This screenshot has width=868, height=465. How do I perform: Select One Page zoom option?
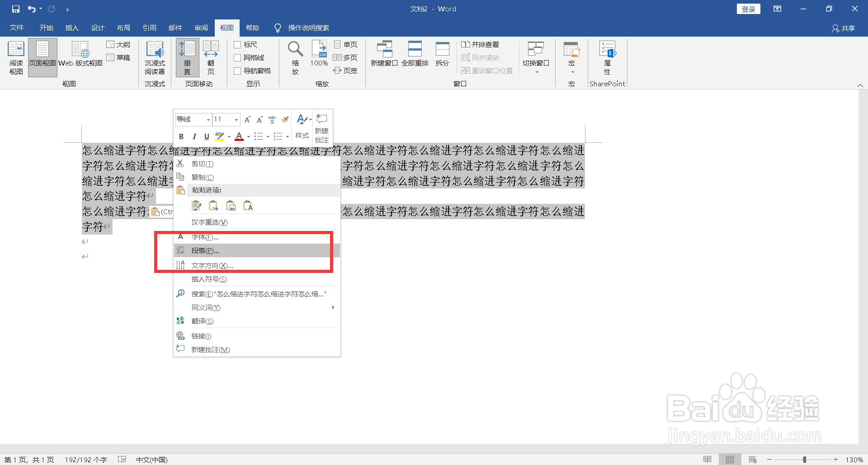click(346, 45)
